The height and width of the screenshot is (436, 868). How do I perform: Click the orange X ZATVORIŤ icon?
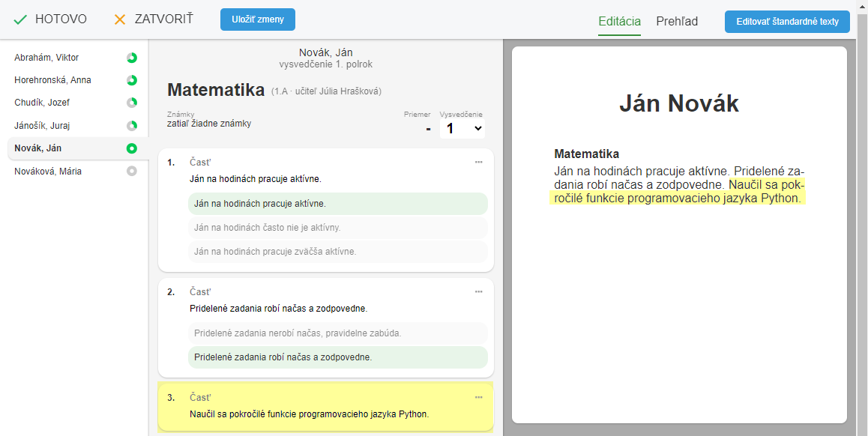120,20
